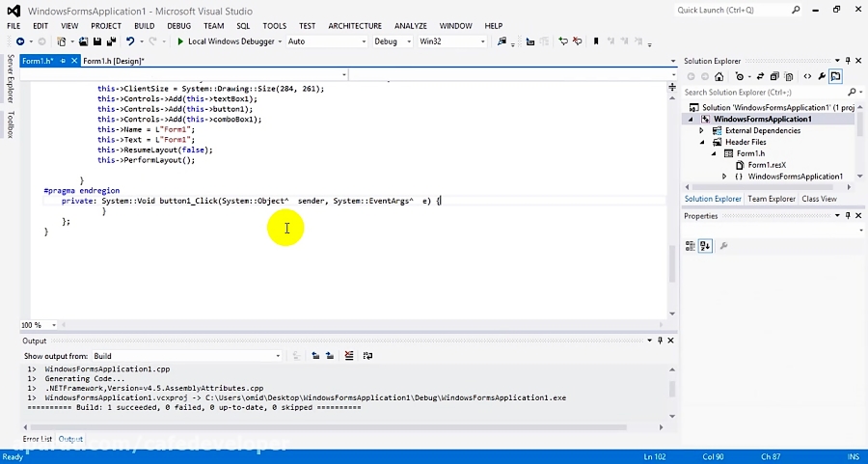Toggle Preview Selected Items in Solution Explorer
The width and height of the screenshot is (868, 464).
[x=835, y=76]
